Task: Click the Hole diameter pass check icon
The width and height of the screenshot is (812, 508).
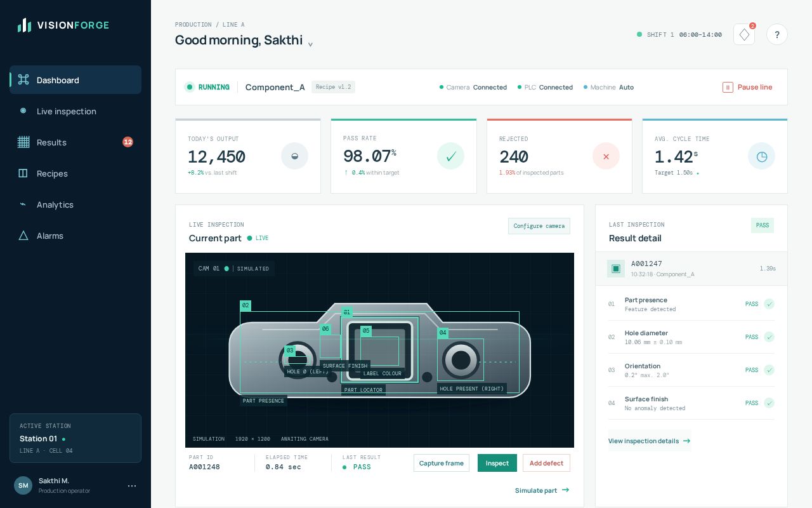Action: (x=769, y=337)
